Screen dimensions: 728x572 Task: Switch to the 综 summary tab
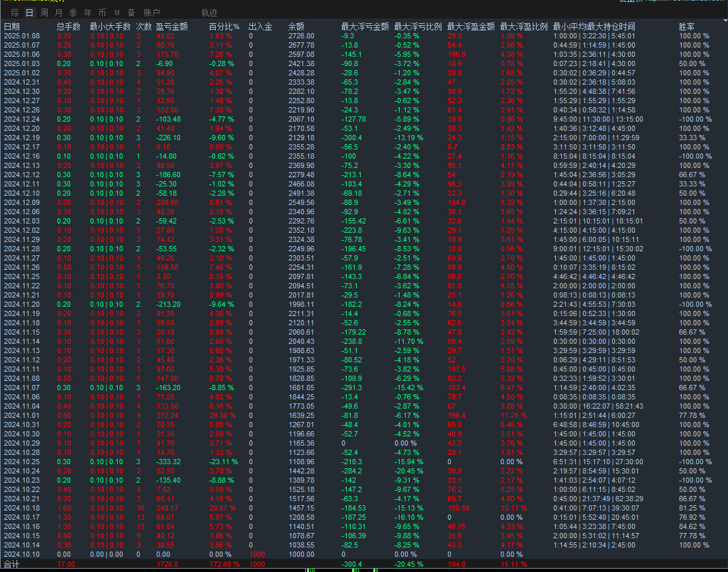(x=15, y=13)
